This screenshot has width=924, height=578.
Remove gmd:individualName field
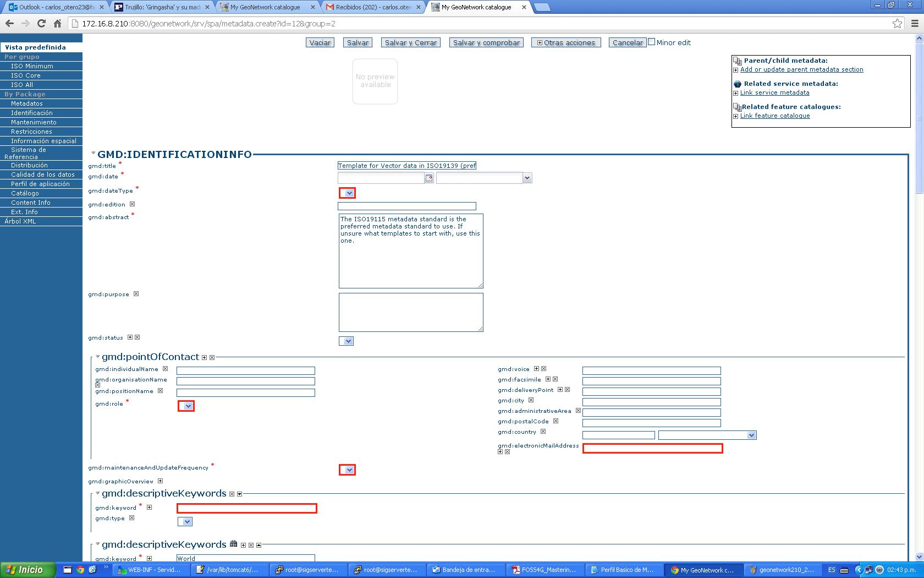click(x=165, y=369)
